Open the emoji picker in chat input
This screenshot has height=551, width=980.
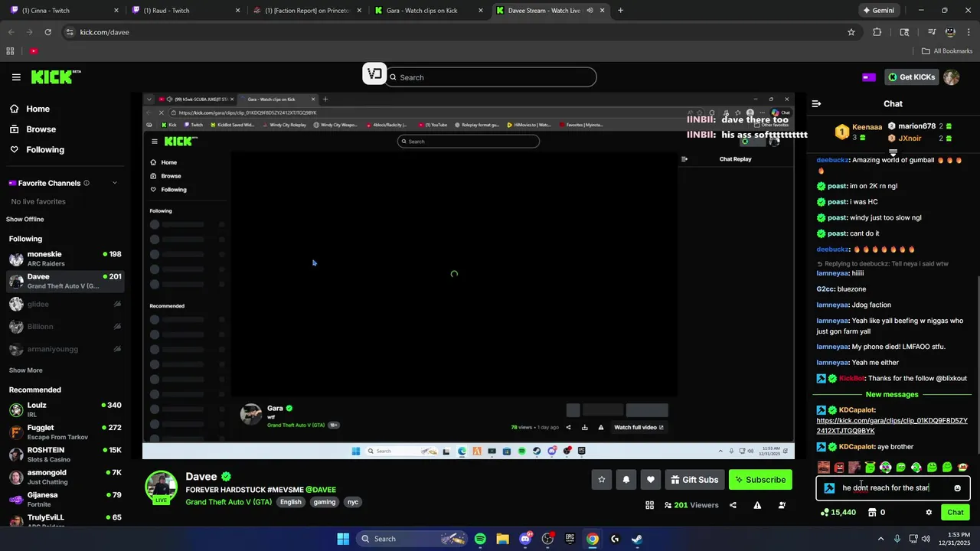point(957,488)
